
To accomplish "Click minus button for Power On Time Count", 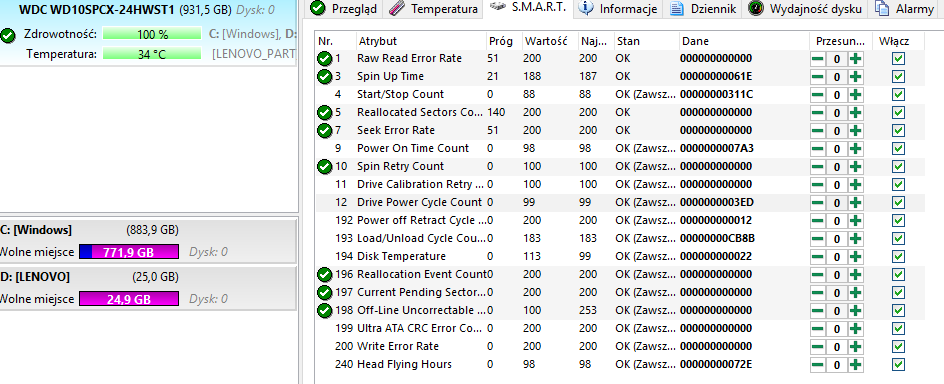I will [x=818, y=149].
